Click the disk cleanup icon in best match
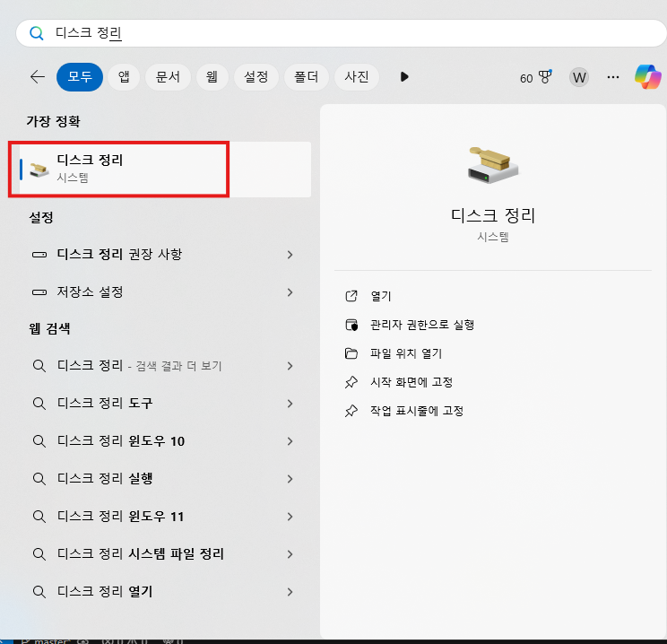 pos(39,170)
